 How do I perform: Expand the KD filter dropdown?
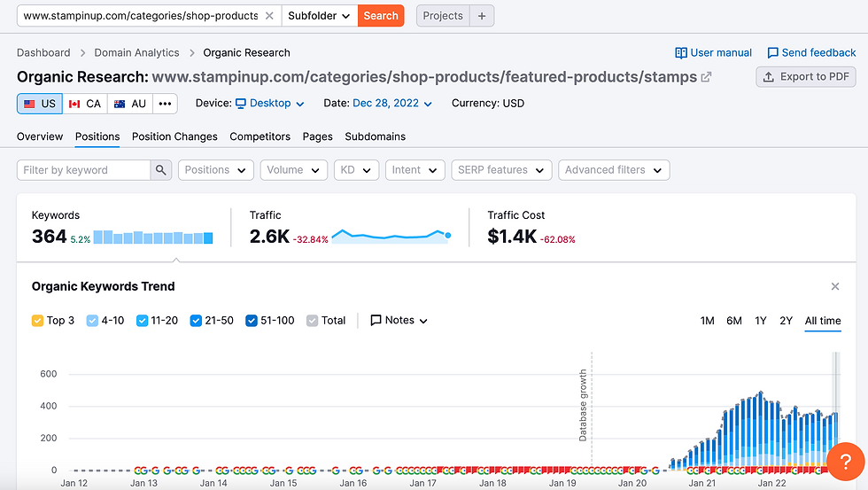click(356, 170)
